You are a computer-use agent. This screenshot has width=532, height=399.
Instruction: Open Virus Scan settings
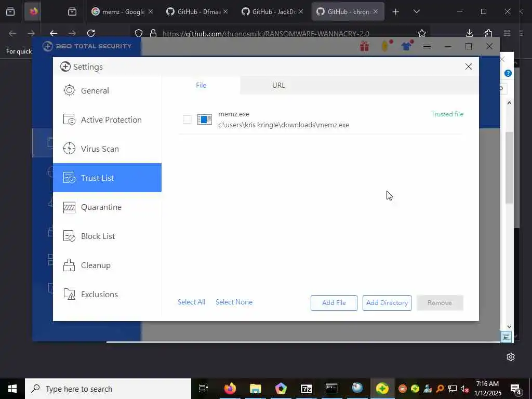point(107,149)
